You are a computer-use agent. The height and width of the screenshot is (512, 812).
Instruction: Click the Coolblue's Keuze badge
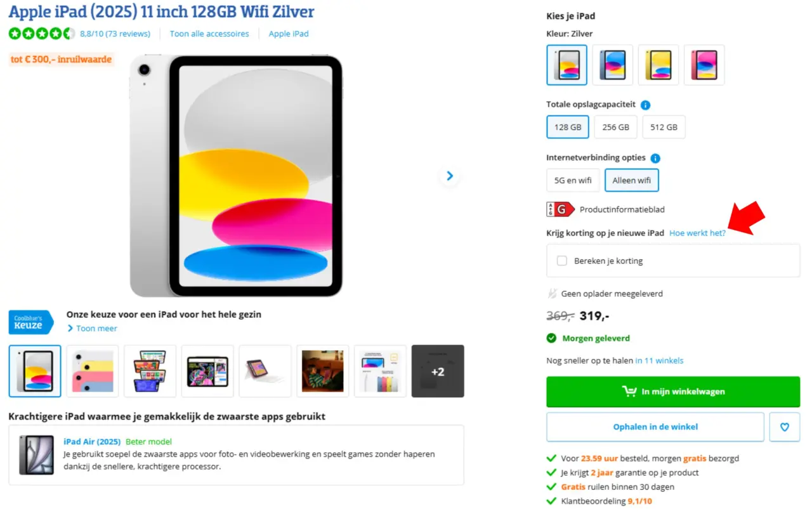click(30, 322)
